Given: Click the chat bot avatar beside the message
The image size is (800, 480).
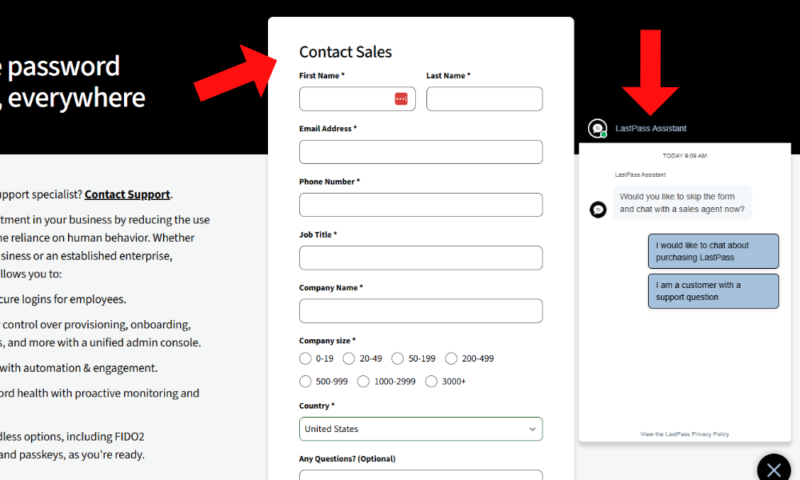Looking at the screenshot, I should [598, 210].
